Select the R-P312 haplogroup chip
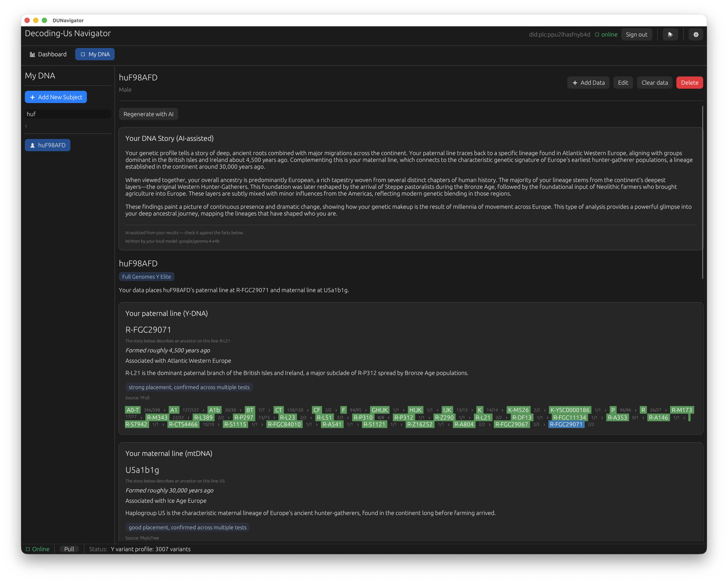 coord(404,417)
